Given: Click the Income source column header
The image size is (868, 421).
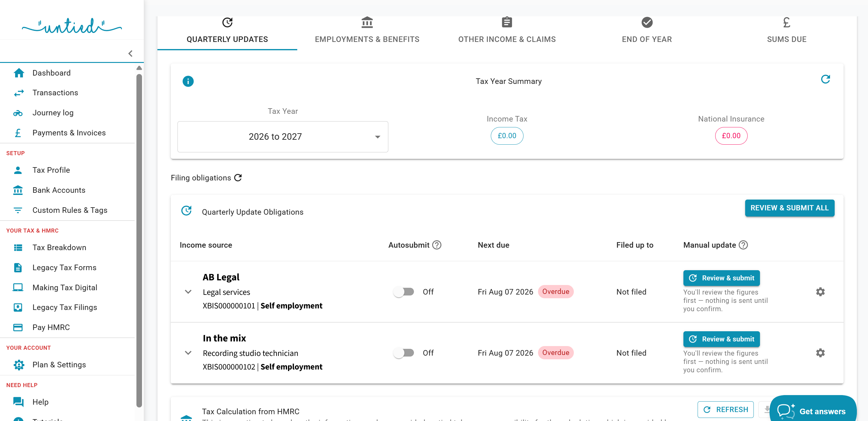Looking at the screenshot, I should (x=206, y=245).
